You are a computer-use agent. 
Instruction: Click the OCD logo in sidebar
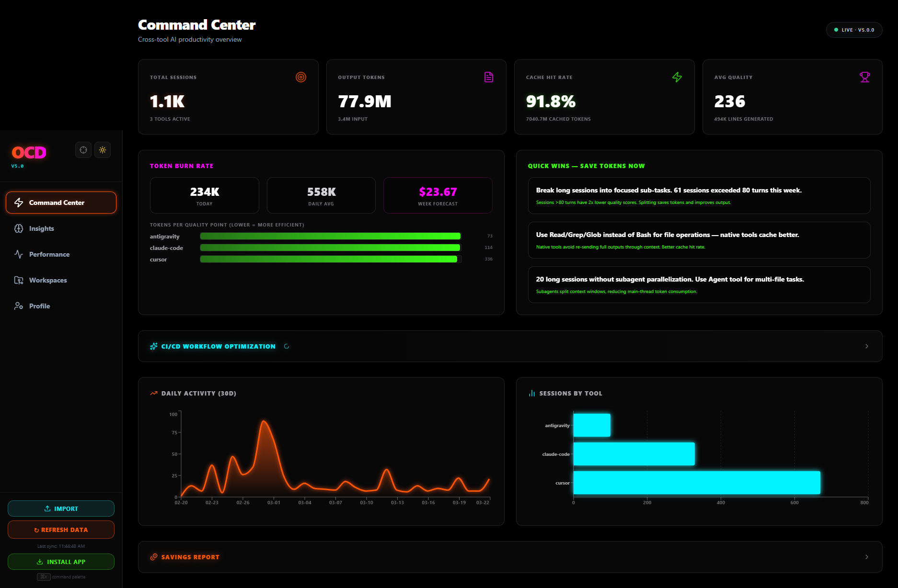coord(29,152)
